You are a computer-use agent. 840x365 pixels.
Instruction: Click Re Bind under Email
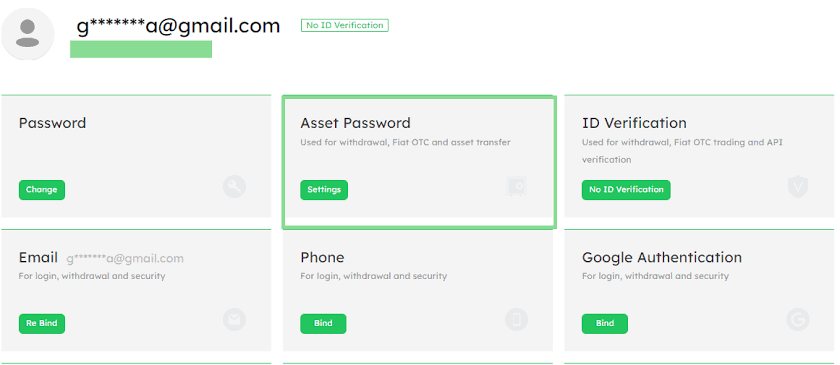pos(42,324)
